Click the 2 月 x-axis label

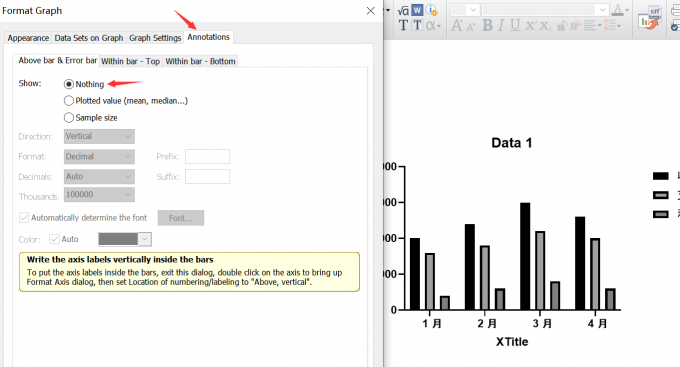[x=487, y=324]
